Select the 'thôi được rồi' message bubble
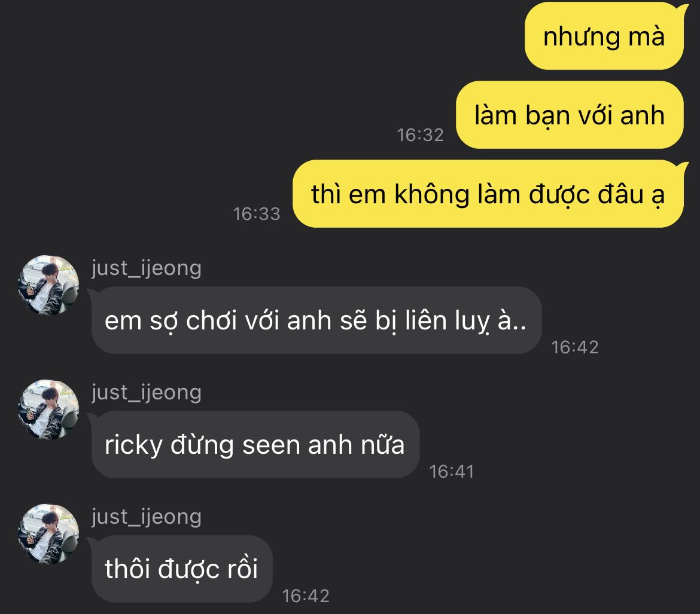The height and width of the screenshot is (614, 700). 181,569
